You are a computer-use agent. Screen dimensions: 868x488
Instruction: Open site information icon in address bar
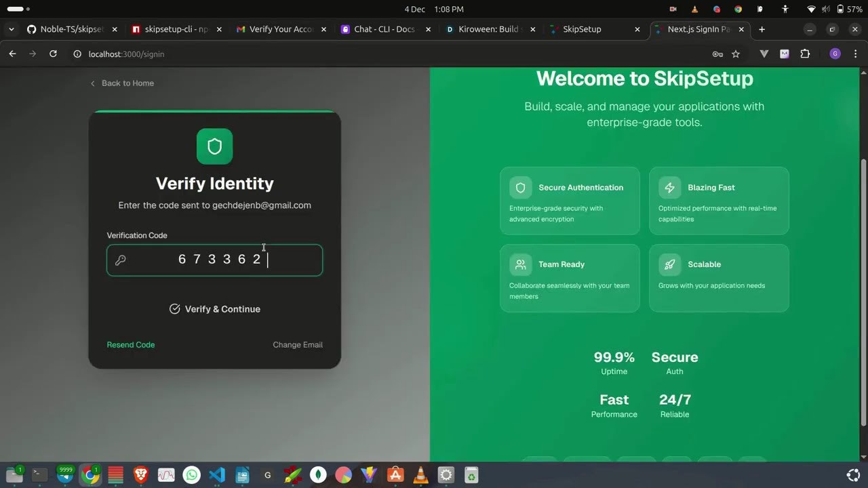click(77, 54)
